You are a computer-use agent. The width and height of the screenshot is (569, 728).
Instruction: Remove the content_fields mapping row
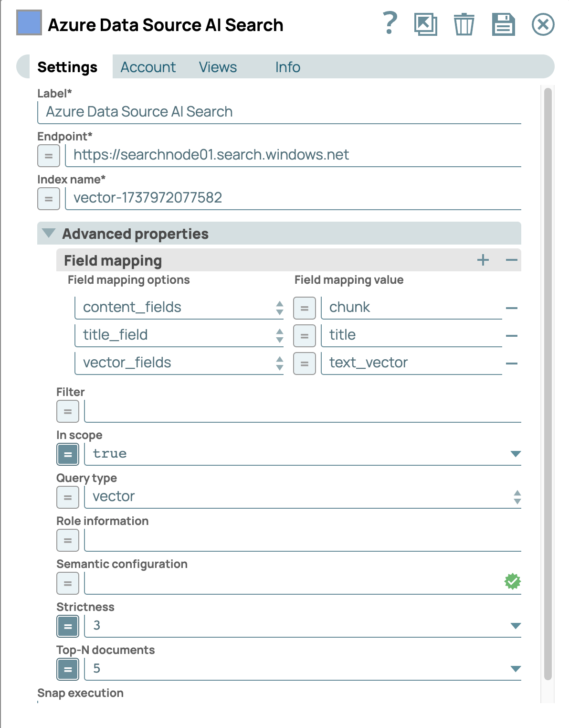[511, 308]
